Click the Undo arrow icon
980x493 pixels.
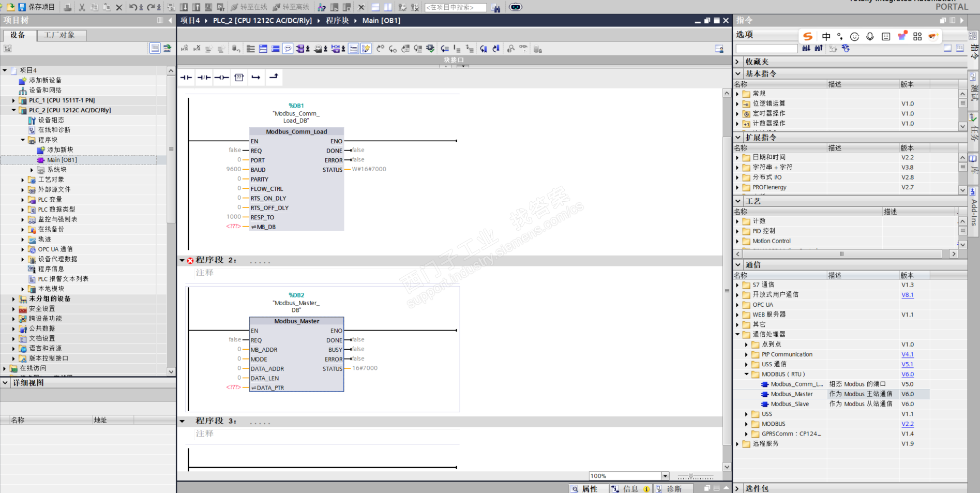(133, 7)
